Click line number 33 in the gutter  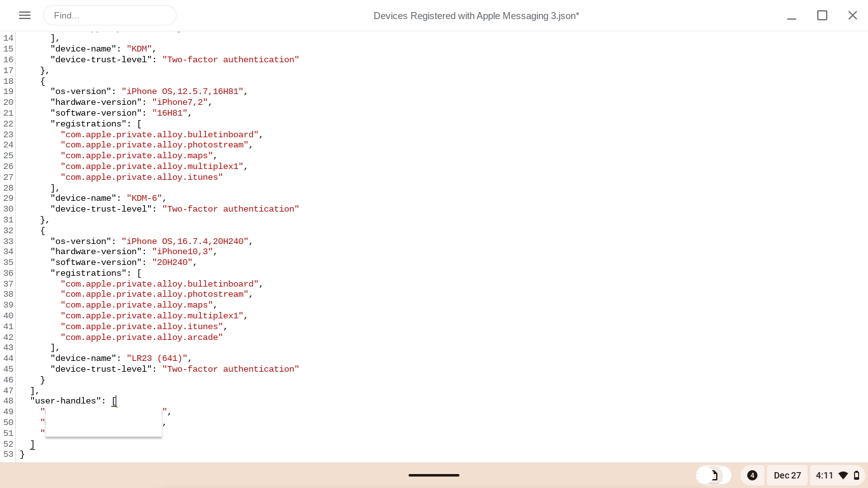pyautogui.click(x=8, y=241)
